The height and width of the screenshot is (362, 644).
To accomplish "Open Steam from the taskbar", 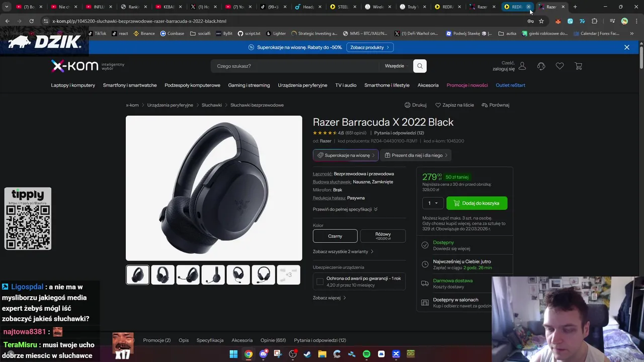I will (x=307, y=354).
